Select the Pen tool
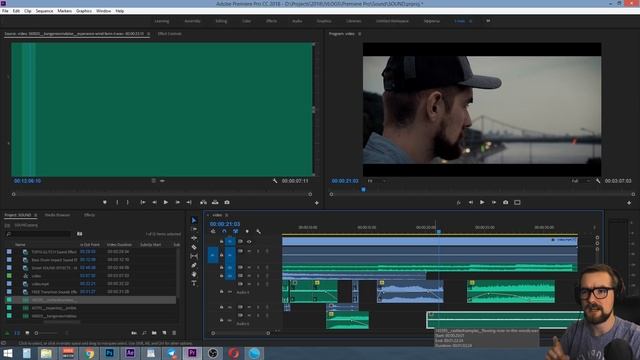This screenshot has height=360, width=640. 194,265
